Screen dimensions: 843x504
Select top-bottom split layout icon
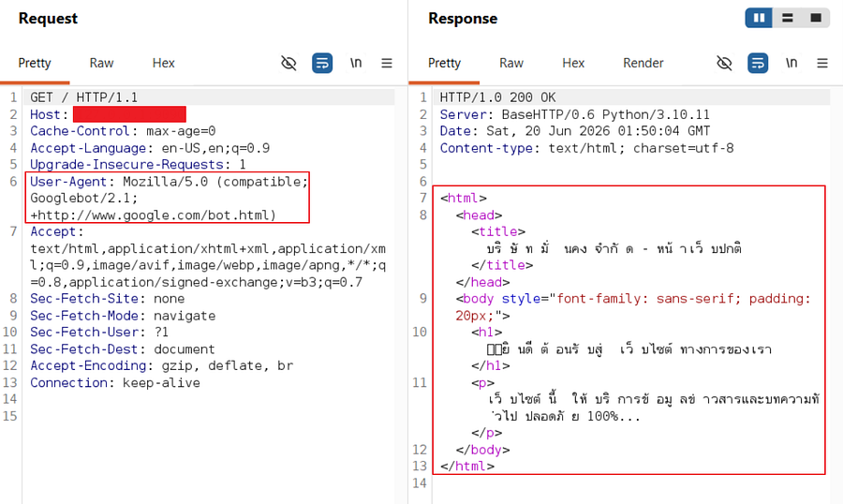tap(788, 18)
